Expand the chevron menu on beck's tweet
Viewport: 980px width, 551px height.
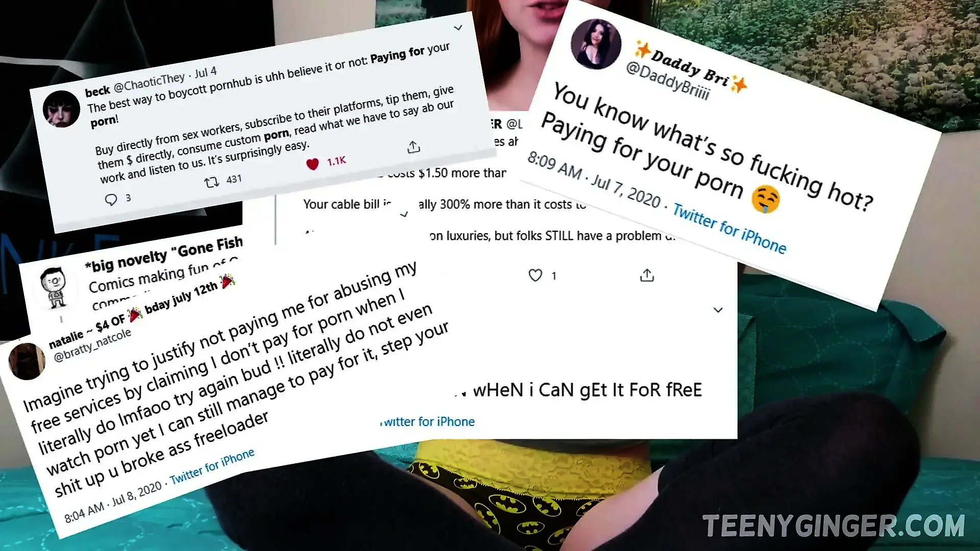point(458,28)
